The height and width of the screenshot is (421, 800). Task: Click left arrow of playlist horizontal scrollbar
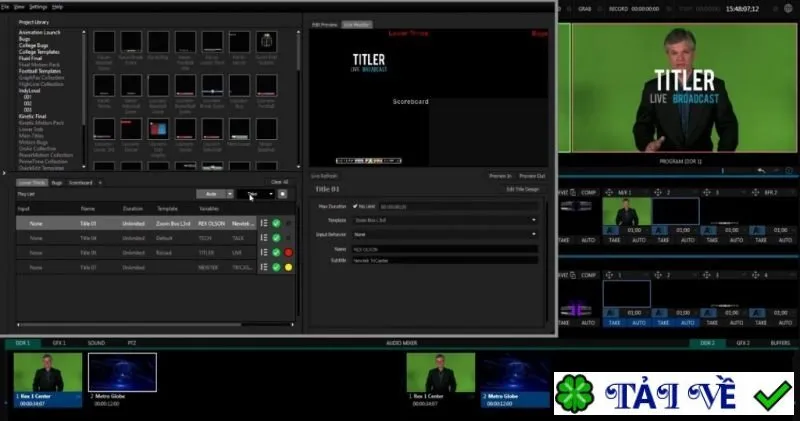click(18, 325)
